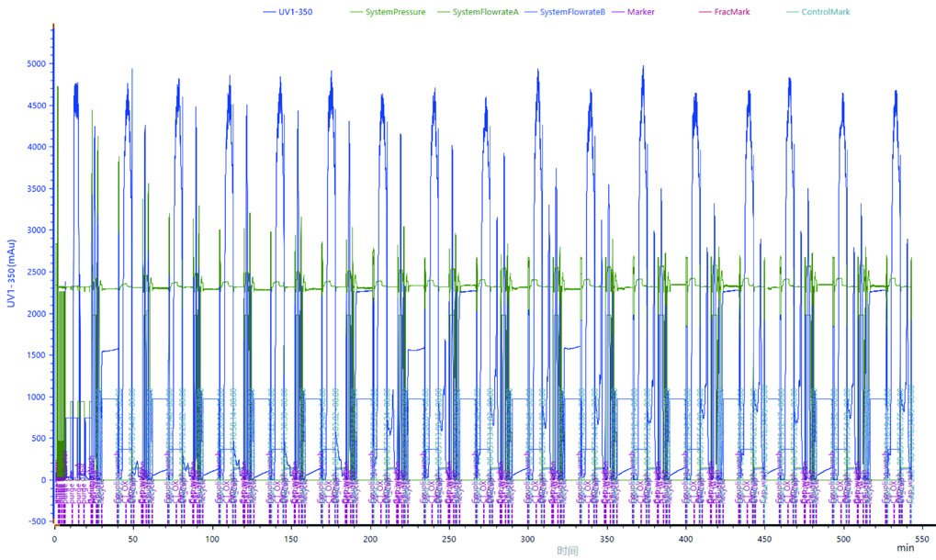Toggle the SystemPressure legend entry
Image resolution: width=936 pixels, height=560 pixels.
tap(388, 12)
